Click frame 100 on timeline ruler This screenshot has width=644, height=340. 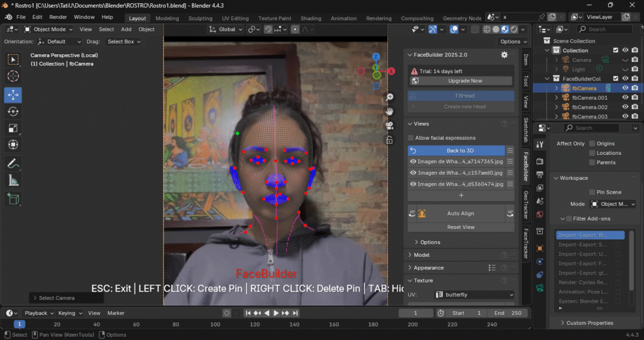point(215,324)
